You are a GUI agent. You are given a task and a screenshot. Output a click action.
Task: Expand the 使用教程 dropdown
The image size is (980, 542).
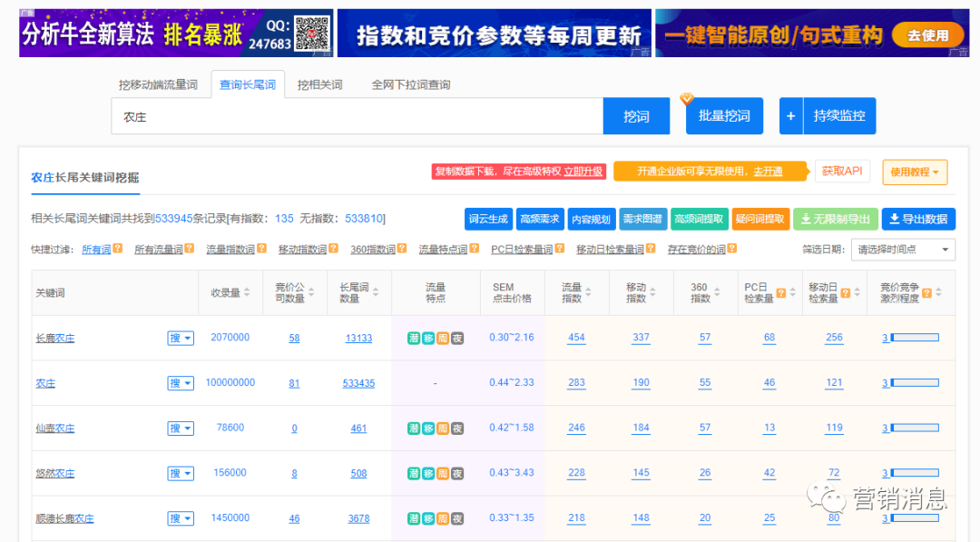pos(915,172)
